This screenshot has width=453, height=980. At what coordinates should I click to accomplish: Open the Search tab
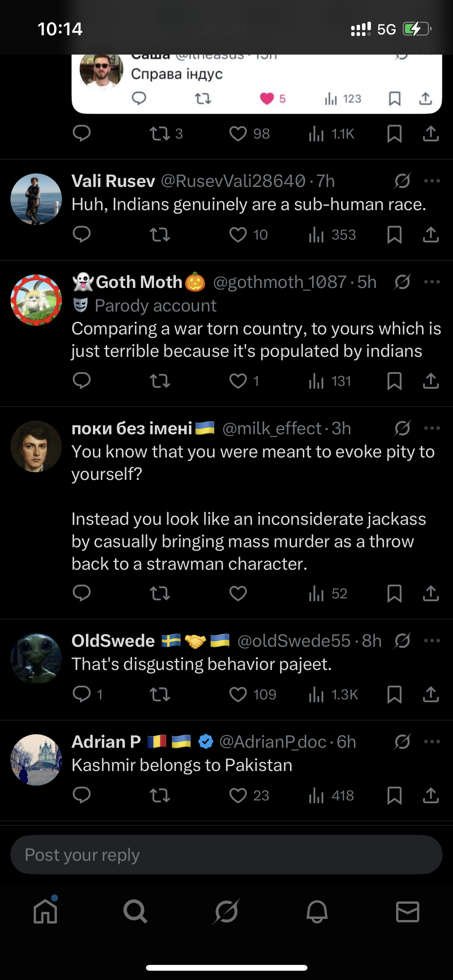135,911
